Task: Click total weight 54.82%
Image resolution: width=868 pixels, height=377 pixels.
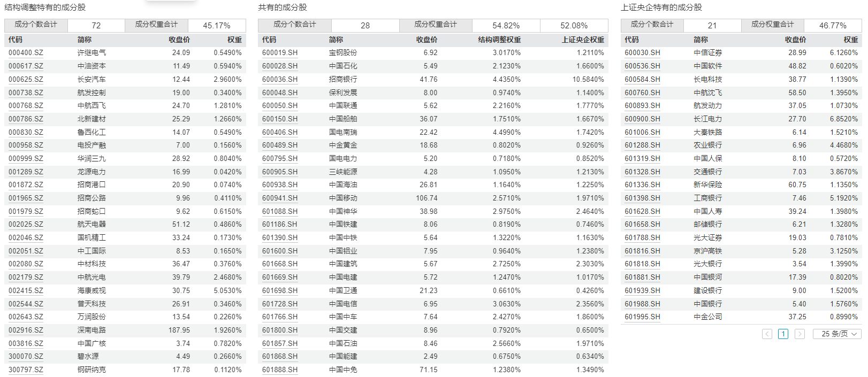Action: tap(506, 26)
